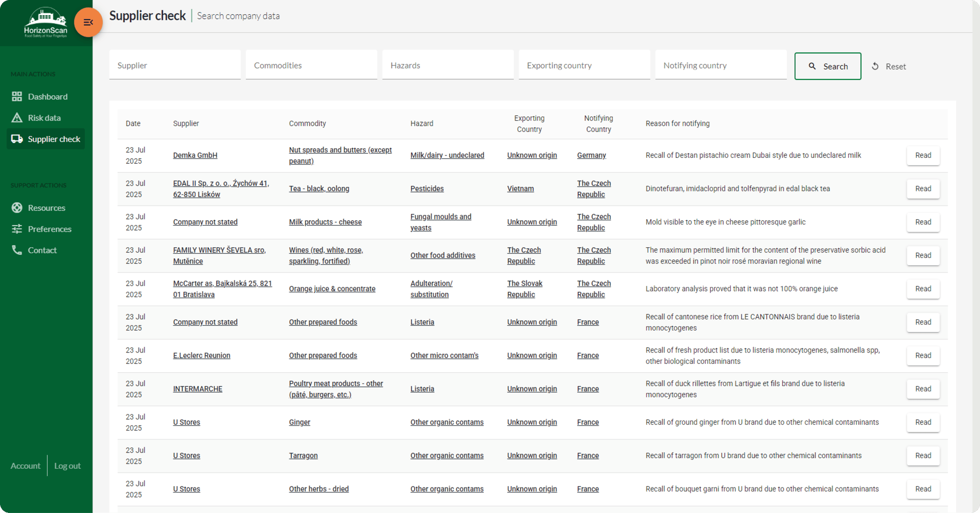Viewport: 980px width, 513px height.
Task: Click Log out in sidebar
Action: [x=67, y=466]
